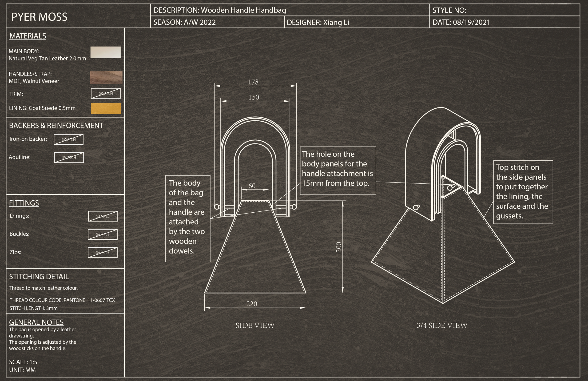The image size is (588, 381).
Task: Click the MATERIALS section heading
Action: 28,36
